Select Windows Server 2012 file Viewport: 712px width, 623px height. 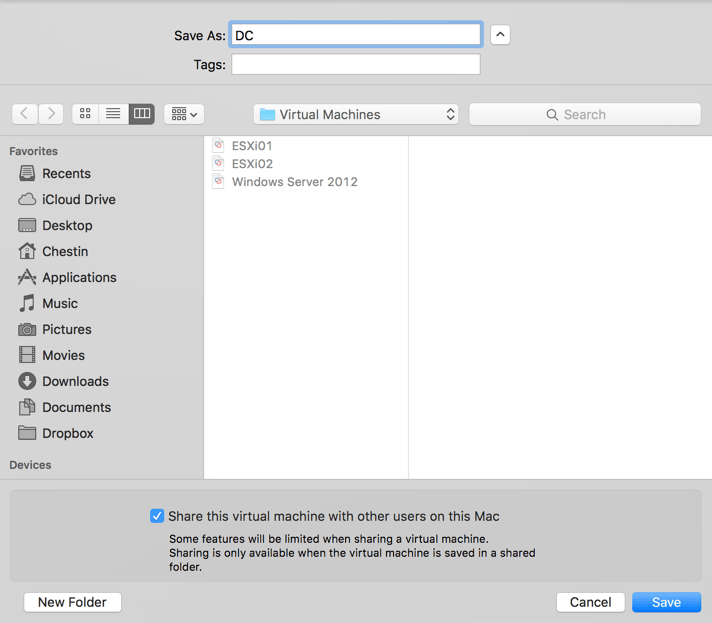[294, 182]
